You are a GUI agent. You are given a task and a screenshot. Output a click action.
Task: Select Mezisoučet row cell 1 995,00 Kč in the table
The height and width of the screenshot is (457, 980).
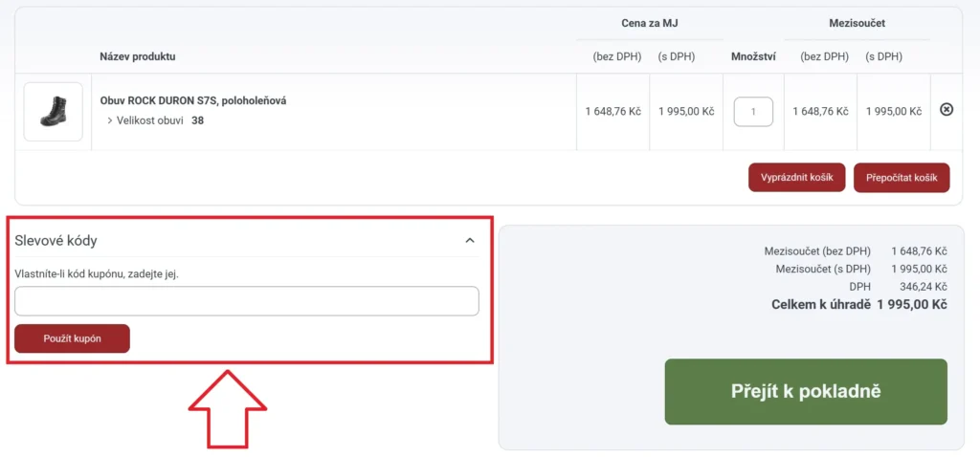[x=894, y=112]
